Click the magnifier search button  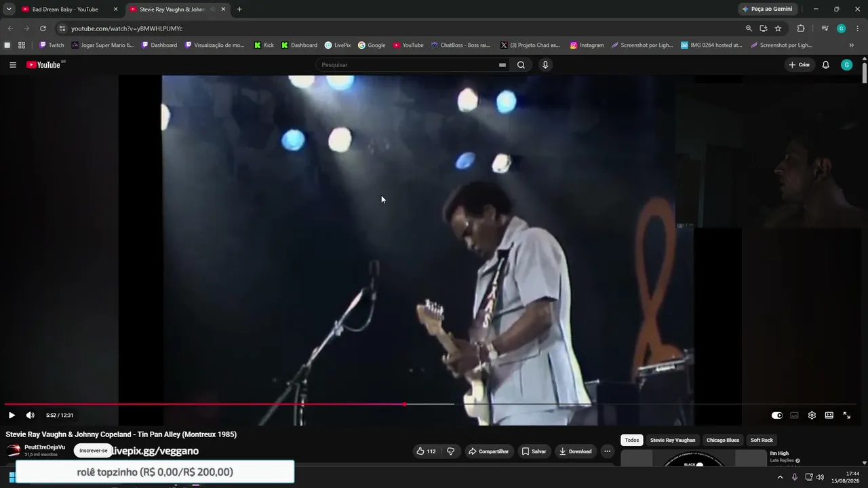521,65
